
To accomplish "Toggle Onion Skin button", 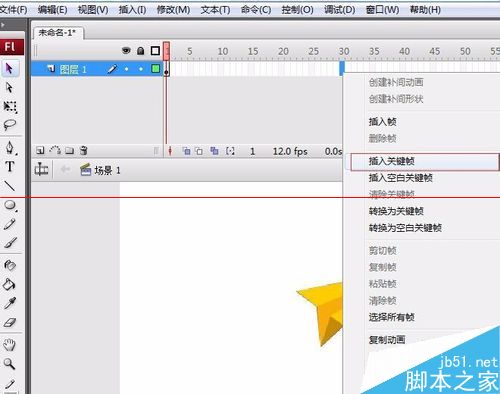I will (x=186, y=151).
